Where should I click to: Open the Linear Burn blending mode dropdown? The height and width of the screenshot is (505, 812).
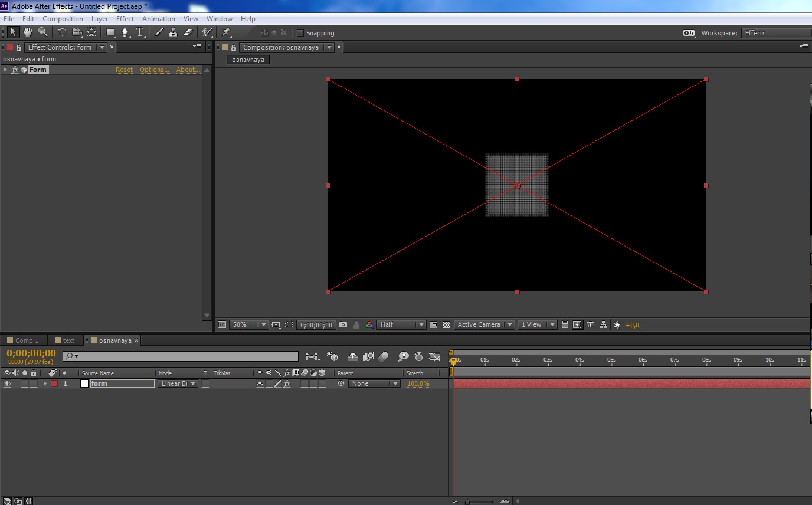[x=178, y=383]
